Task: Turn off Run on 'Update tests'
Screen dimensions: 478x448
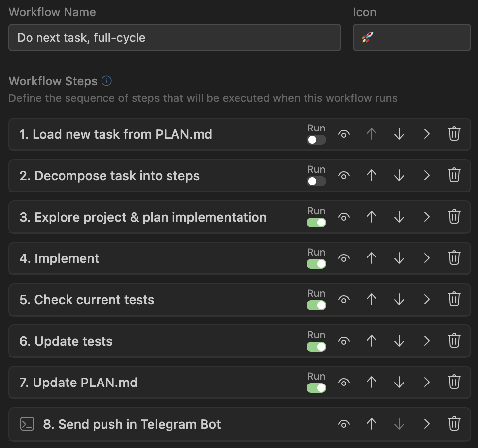Action: click(x=316, y=347)
